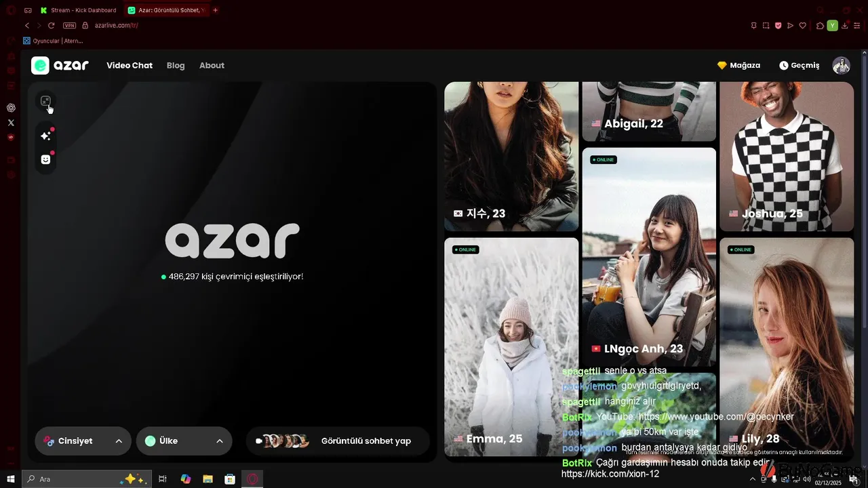The width and height of the screenshot is (868, 488).
Task: Click the site lock security icon
Action: [x=85, y=26]
